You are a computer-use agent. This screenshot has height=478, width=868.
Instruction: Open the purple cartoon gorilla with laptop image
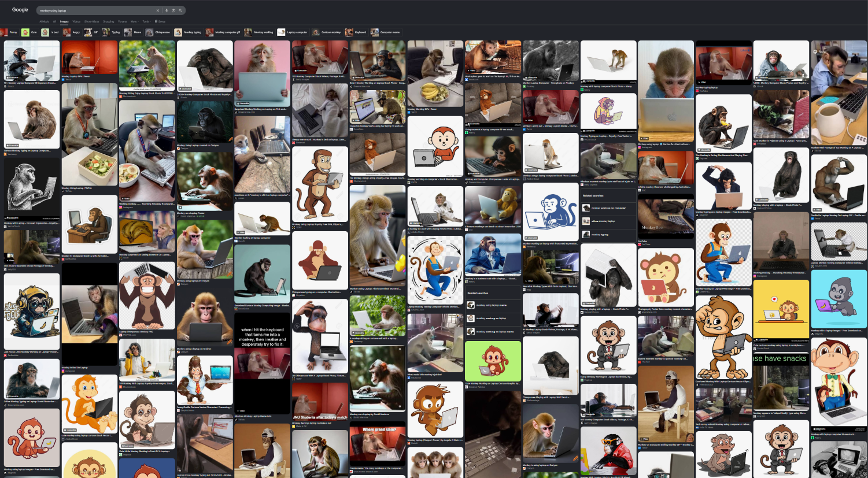point(838,299)
